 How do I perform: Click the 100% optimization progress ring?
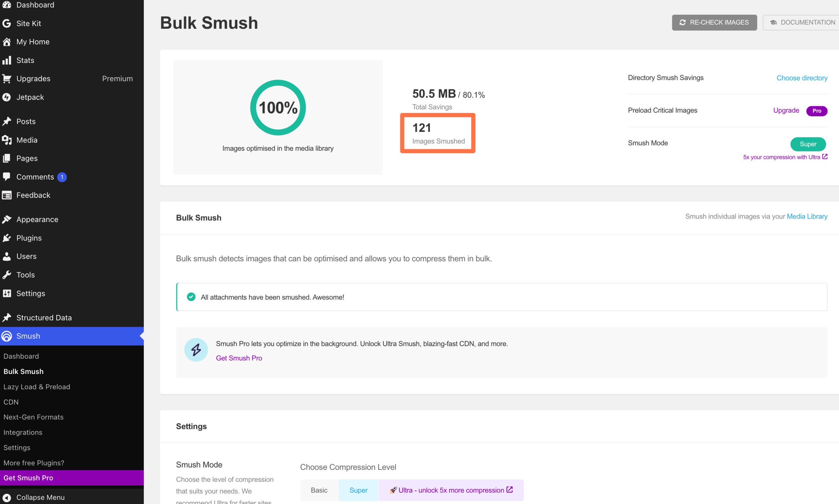coord(278,107)
